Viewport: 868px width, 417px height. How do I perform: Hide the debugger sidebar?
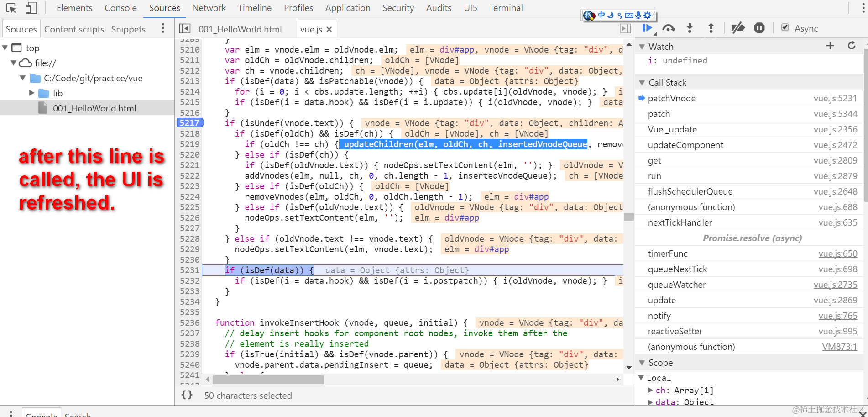(625, 29)
